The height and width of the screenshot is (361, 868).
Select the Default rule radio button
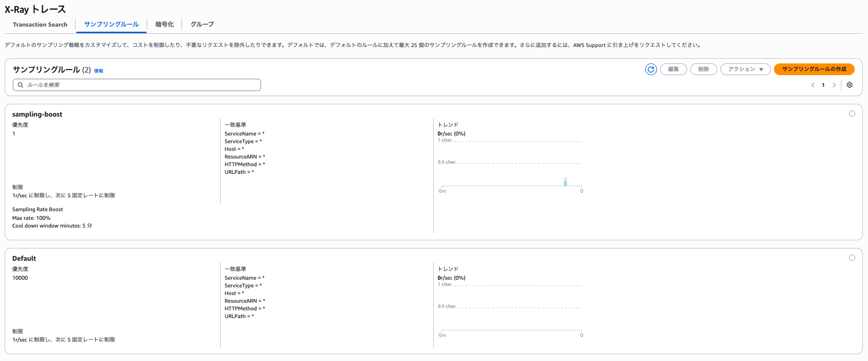(852, 258)
